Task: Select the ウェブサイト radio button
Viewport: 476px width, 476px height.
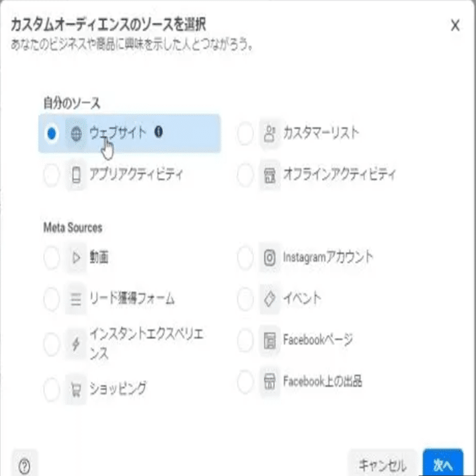Action: 51,134
